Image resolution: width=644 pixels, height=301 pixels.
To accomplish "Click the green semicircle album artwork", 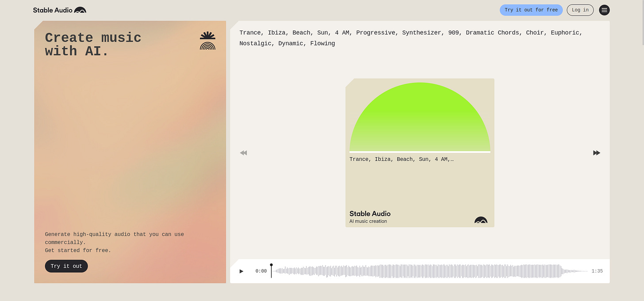I will pyautogui.click(x=420, y=117).
